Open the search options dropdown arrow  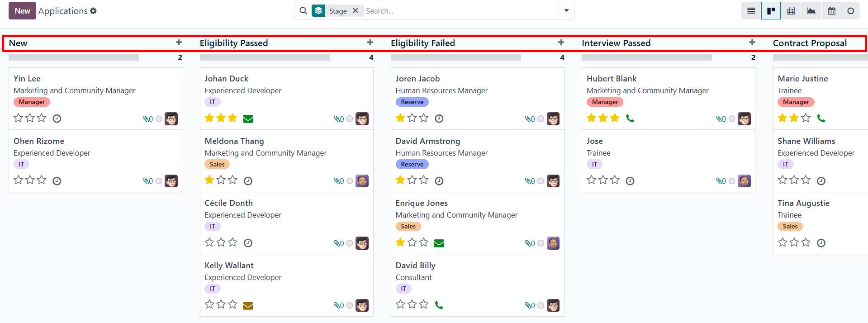(x=566, y=11)
